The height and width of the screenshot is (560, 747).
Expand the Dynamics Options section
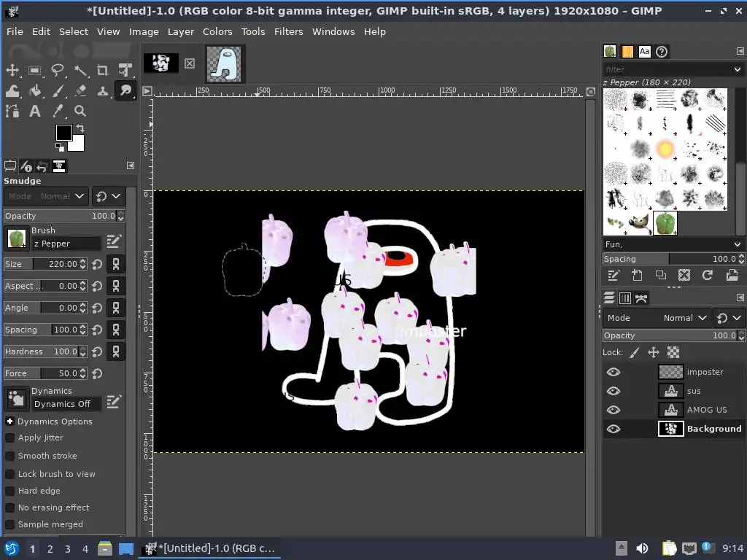pos(9,421)
